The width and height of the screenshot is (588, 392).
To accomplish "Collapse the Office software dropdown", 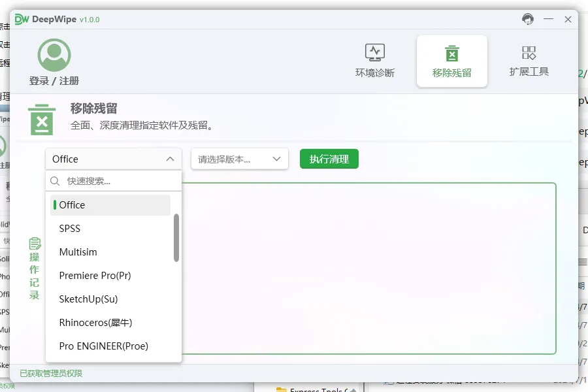I will pos(114,159).
